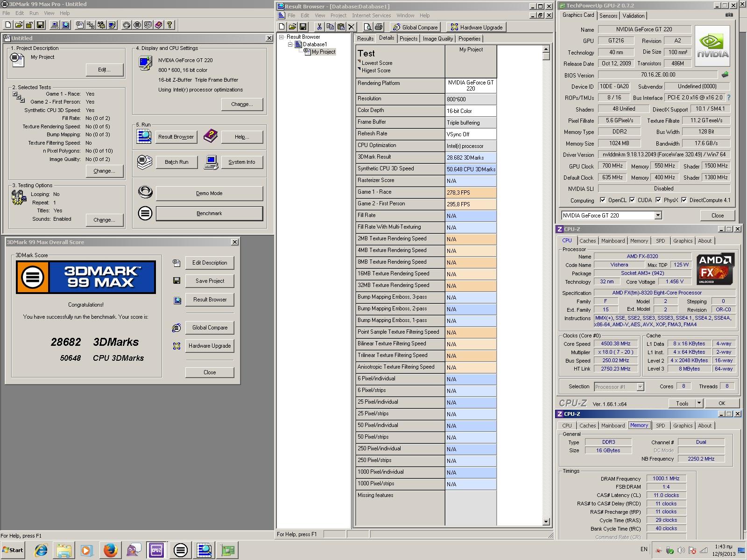Click question mark About icon in toolbar
Viewport: 747px width, 560px height.
pyautogui.click(x=169, y=25)
